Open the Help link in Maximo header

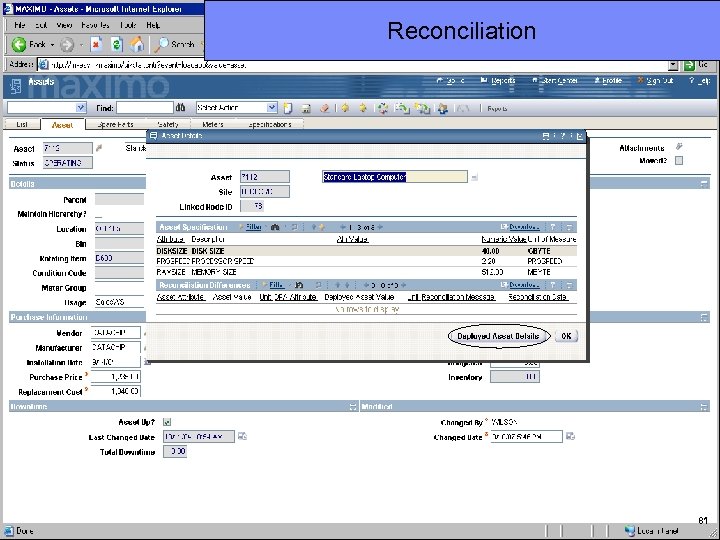[700, 81]
